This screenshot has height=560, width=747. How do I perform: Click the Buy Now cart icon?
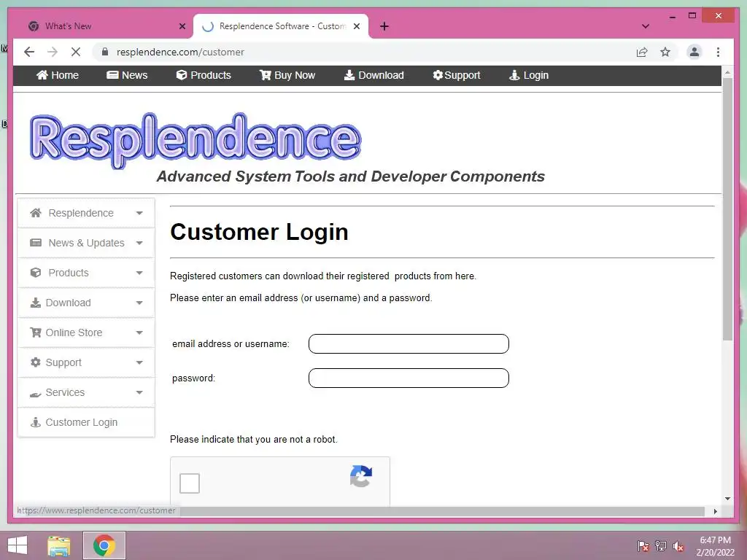click(266, 75)
